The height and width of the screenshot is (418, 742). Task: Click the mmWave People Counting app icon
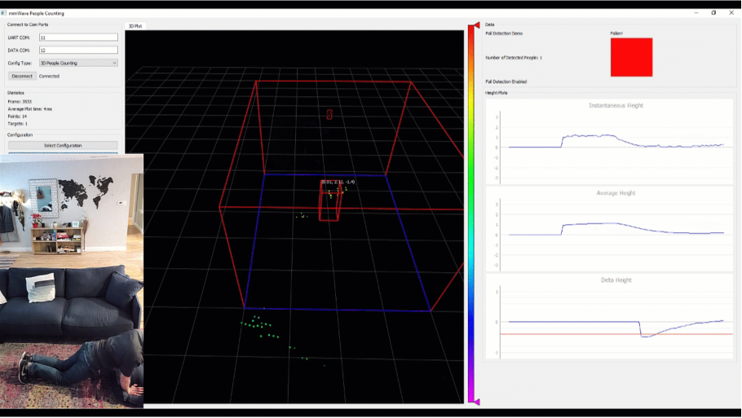[x=4, y=13]
